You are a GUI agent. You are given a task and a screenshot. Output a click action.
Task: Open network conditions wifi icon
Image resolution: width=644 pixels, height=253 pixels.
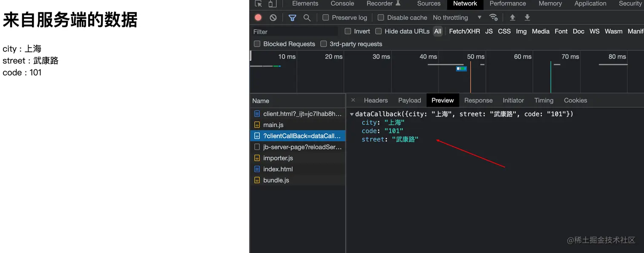[x=493, y=17]
